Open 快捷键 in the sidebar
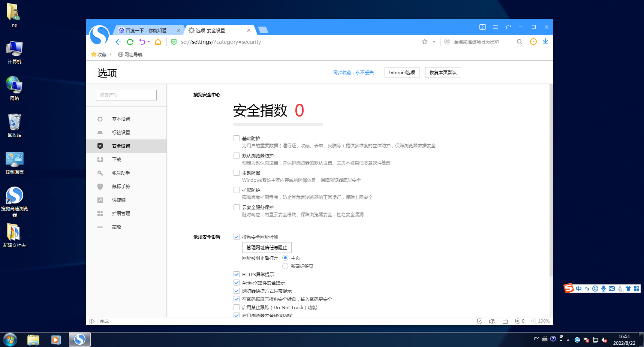Viewport: 644px width, 347px height. point(126,200)
